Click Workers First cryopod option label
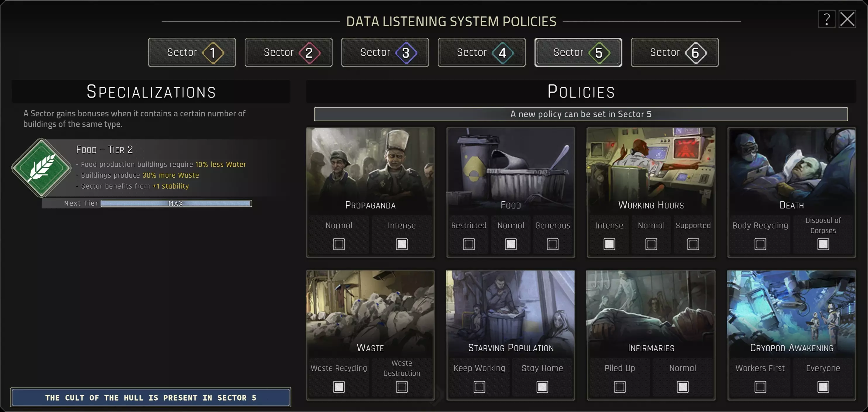 [x=760, y=368]
